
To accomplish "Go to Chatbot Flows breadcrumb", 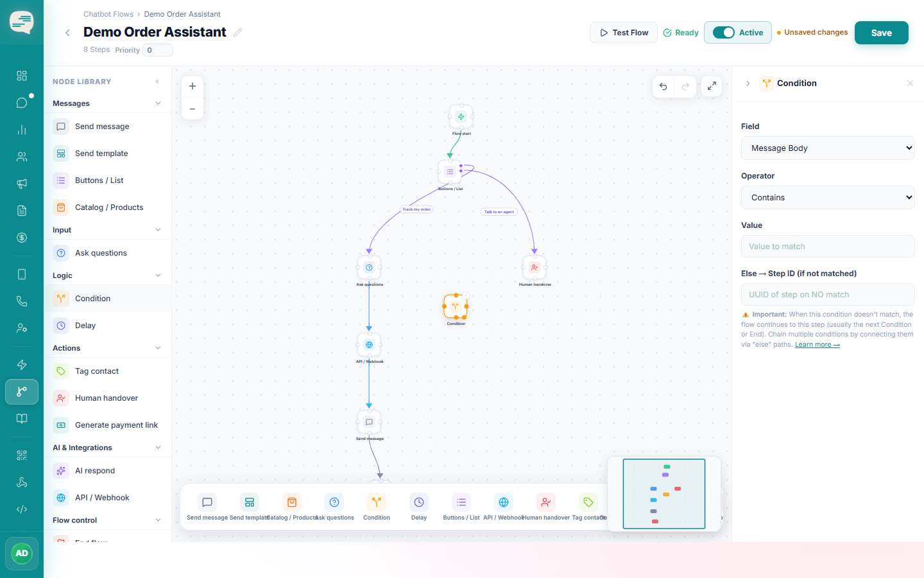I will [x=108, y=14].
